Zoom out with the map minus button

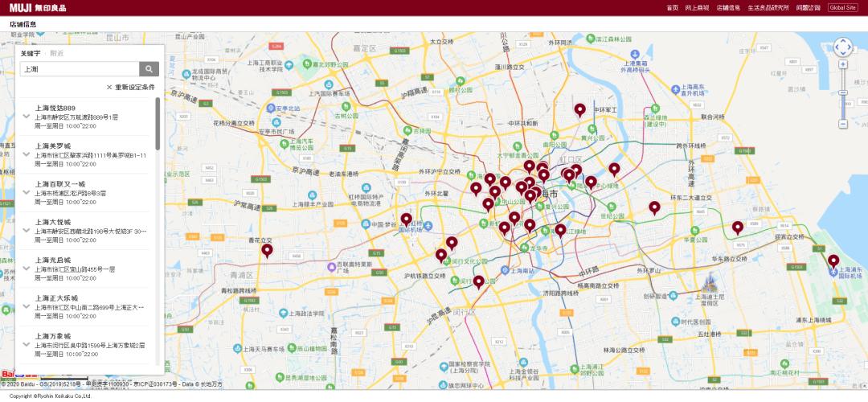843,124
